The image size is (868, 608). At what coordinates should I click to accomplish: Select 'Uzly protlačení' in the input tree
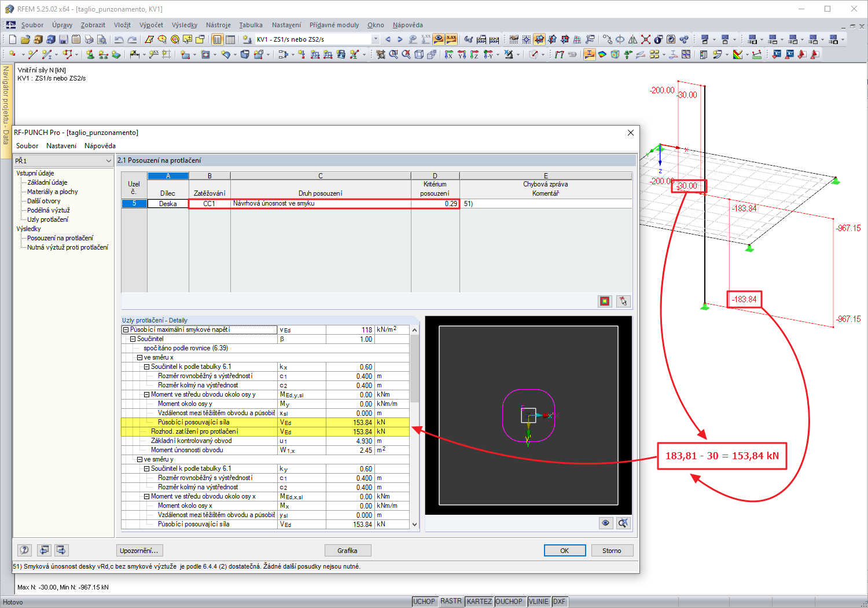pos(47,219)
